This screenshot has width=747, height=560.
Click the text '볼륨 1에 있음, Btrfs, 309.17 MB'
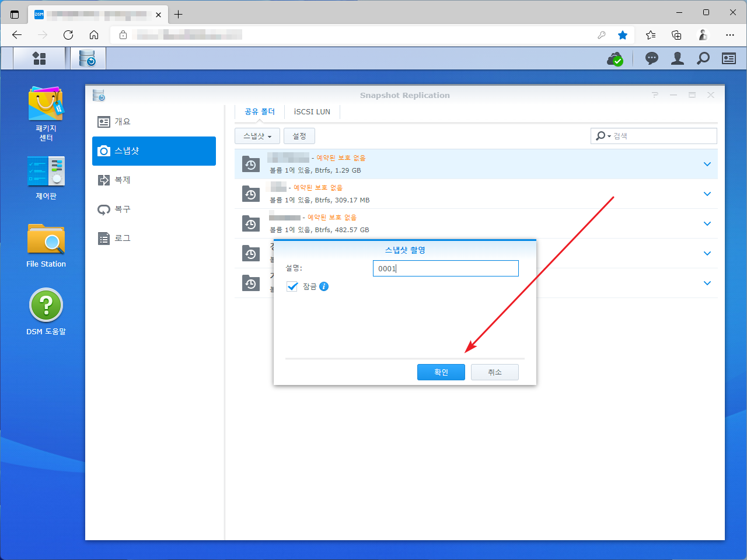click(x=319, y=200)
